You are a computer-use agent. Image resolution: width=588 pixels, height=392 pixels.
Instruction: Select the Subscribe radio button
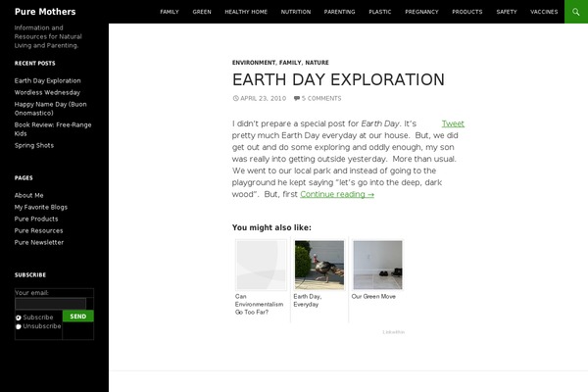point(19,318)
